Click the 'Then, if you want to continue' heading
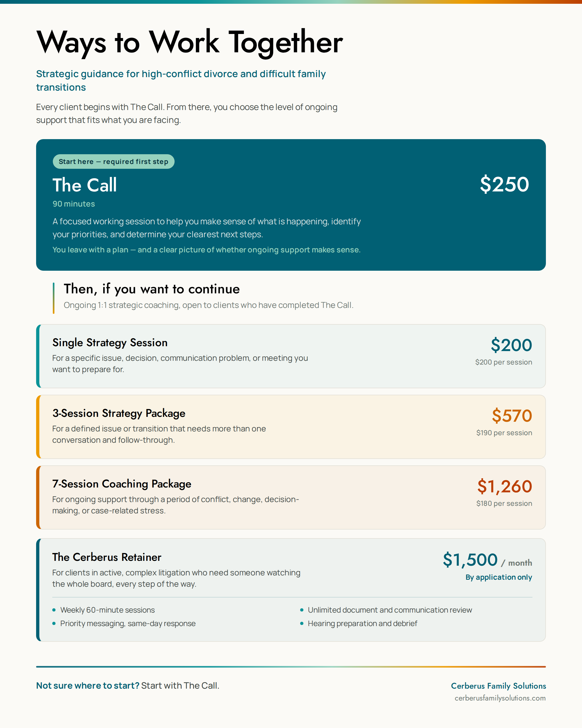 (152, 289)
